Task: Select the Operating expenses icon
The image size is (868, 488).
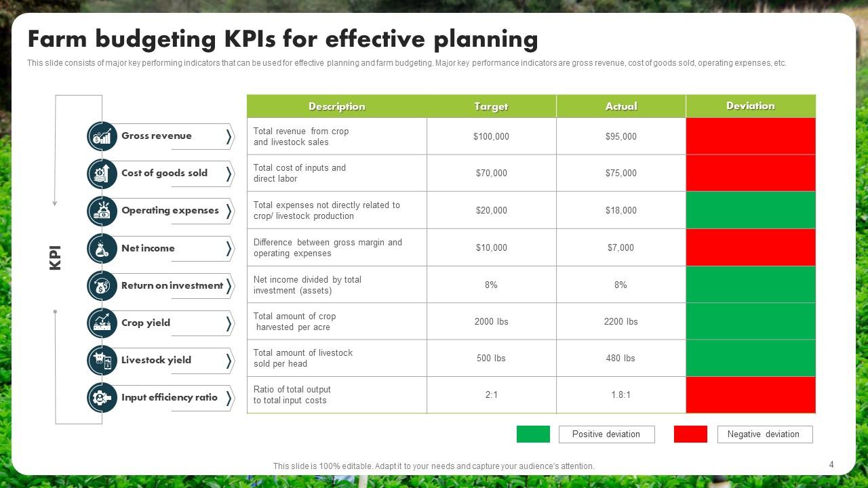Action: (x=102, y=211)
